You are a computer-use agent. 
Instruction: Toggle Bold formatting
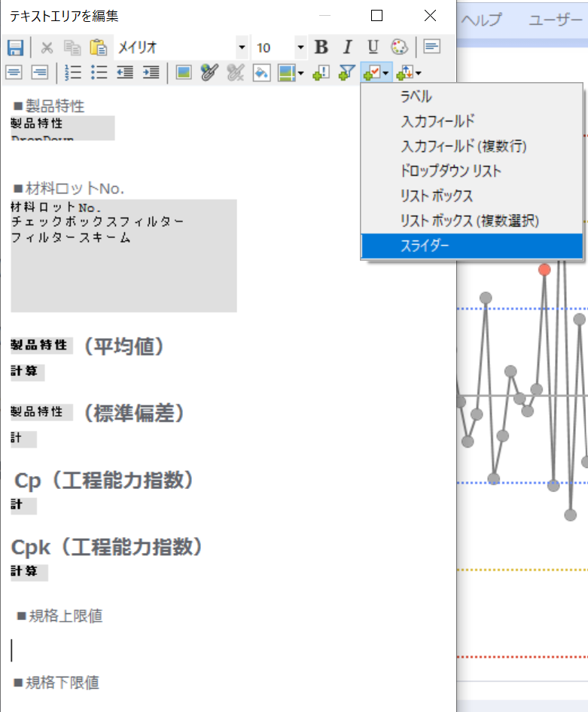click(x=321, y=47)
